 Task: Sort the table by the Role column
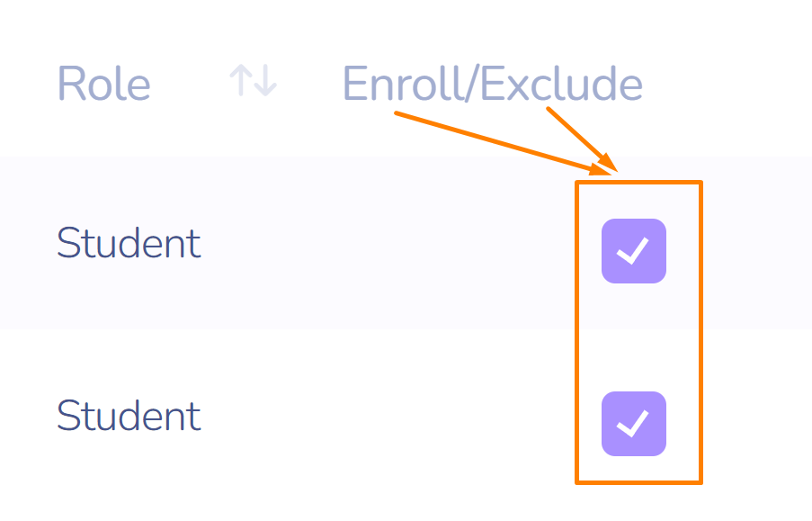[253, 81]
